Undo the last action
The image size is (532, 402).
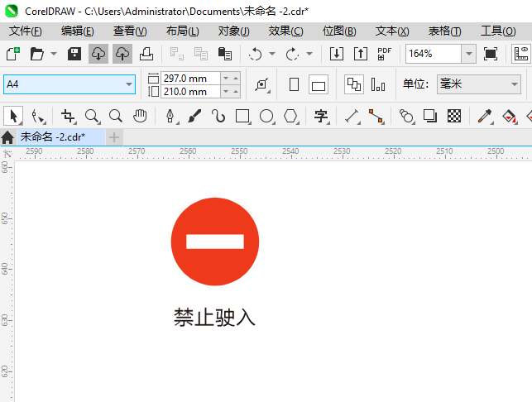[255, 54]
